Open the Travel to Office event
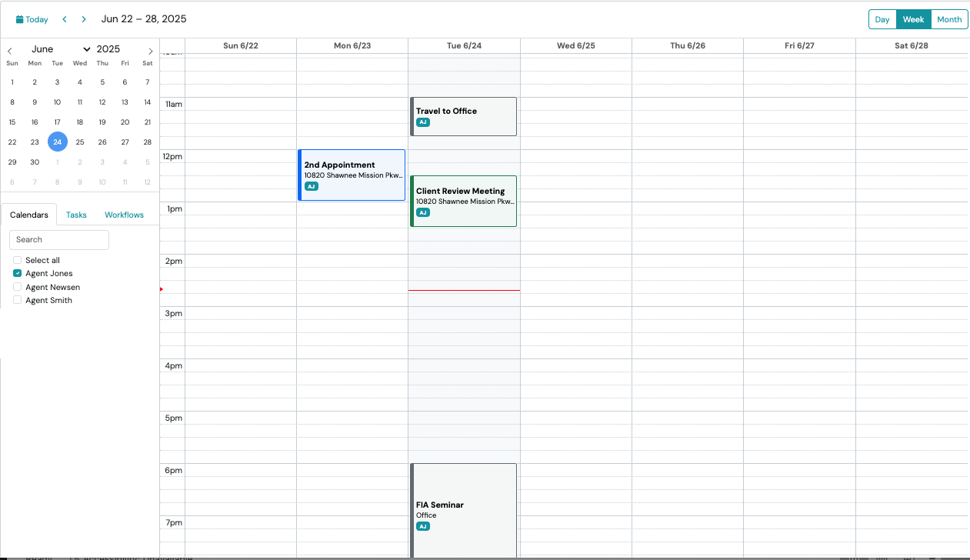The height and width of the screenshot is (560, 970). point(464,116)
